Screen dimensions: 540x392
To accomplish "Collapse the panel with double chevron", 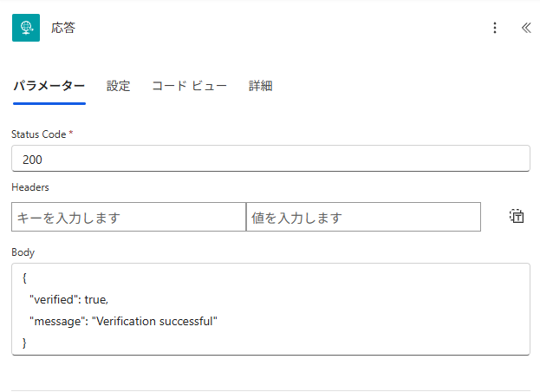I will click(x=526, y=28).
